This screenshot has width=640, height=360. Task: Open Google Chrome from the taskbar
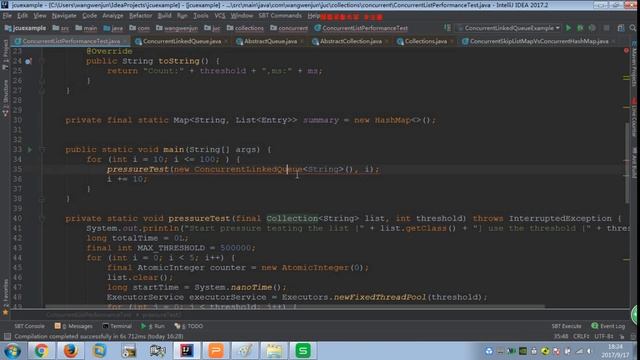click(41, 351)
